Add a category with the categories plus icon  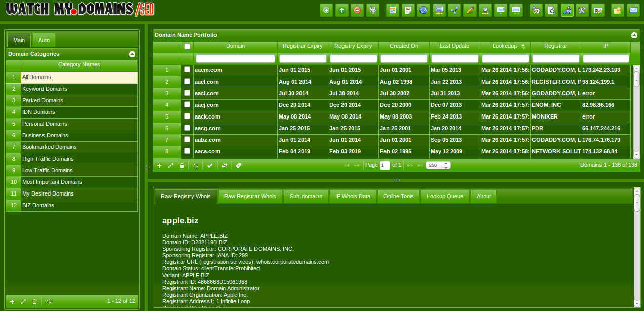click(12, 301)
